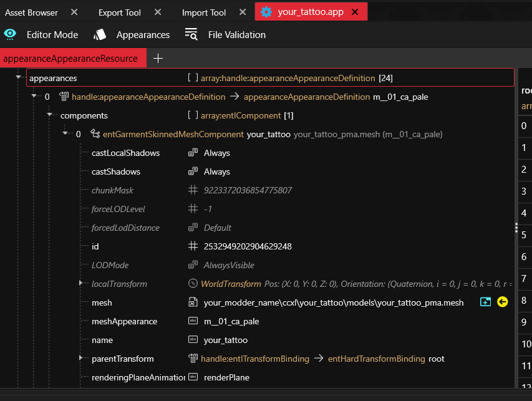Toggle Editor Mode with the eye icon
Screen dimensions: 532x401
(10, 34)
